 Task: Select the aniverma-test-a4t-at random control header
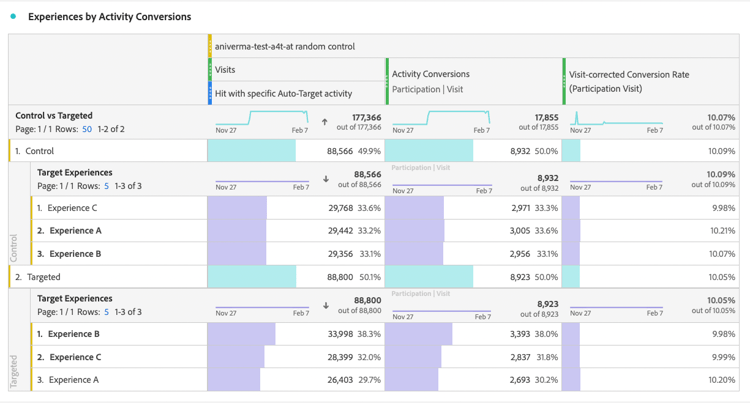(x=284, y=46)
